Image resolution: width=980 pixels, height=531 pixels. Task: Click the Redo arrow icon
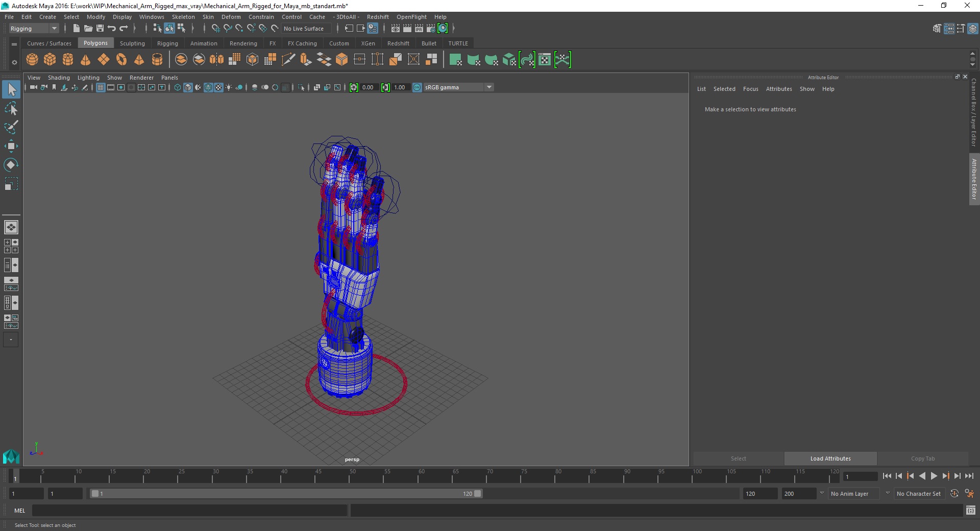point(124,29)
